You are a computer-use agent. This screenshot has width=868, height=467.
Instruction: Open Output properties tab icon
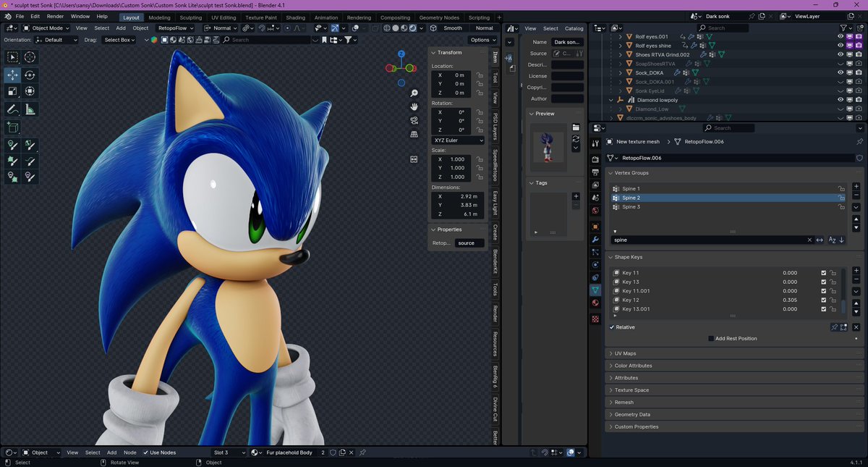tap(595, 172)
